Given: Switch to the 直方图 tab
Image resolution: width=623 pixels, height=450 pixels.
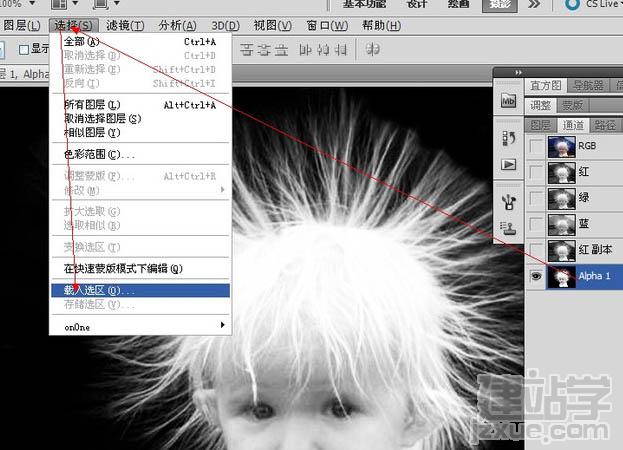Looking at the screenshot, I should click(x=546, y=85).
